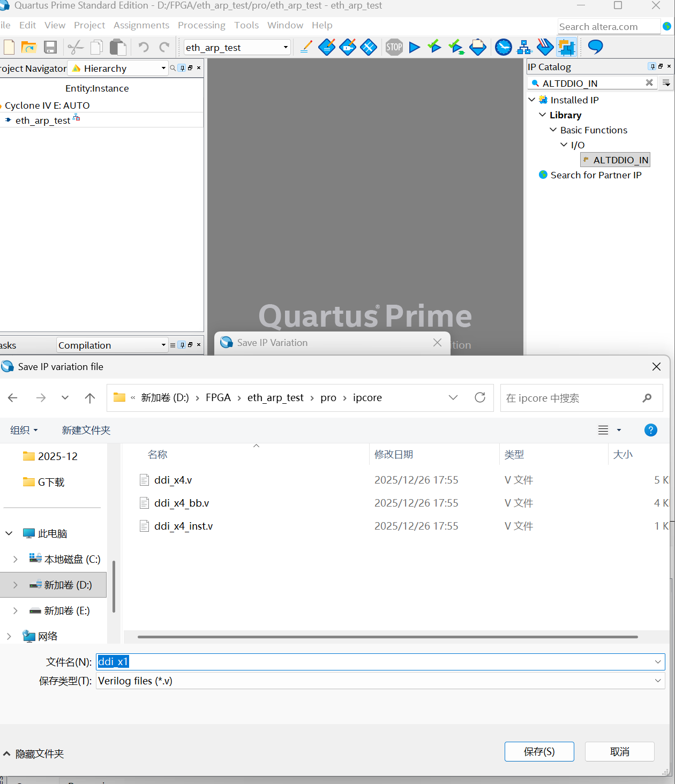Click the blue help question mark icon
Screen dimensions: 675x784
click(x=650, y=430)
